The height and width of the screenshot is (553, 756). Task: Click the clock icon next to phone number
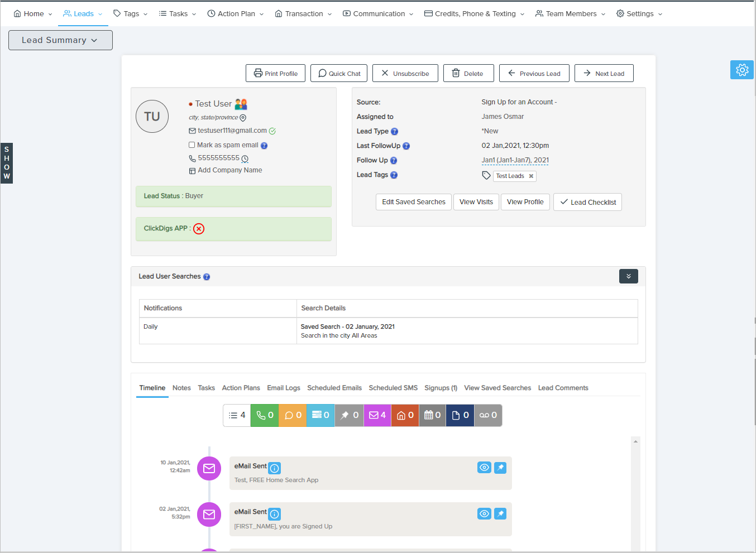(245, 159)
